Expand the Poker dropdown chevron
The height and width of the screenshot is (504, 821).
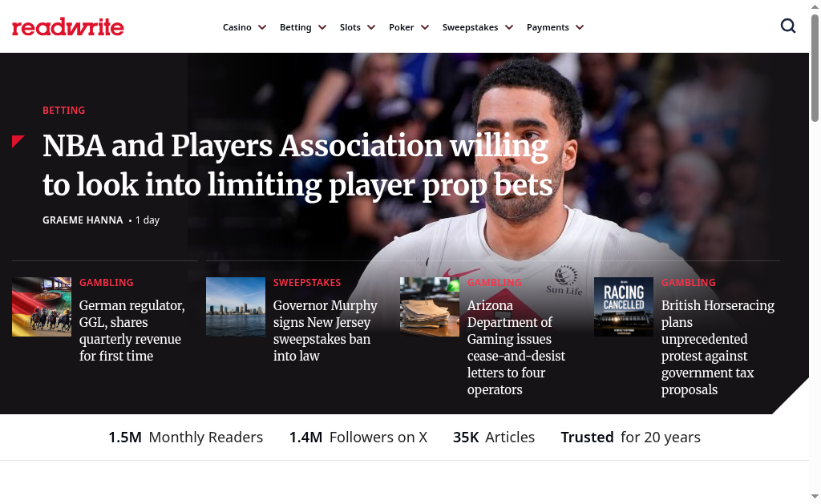tap(425, 27)
